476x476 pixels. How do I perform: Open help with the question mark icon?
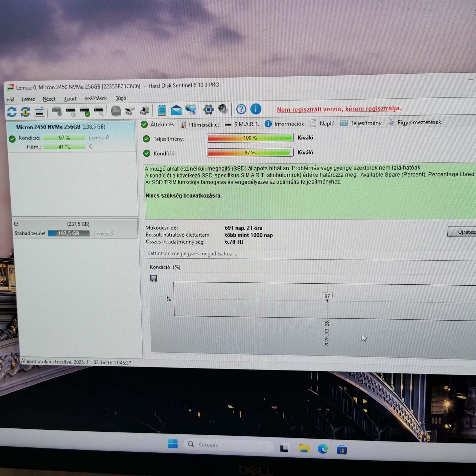pyautogui.click(x=241, y=109)
